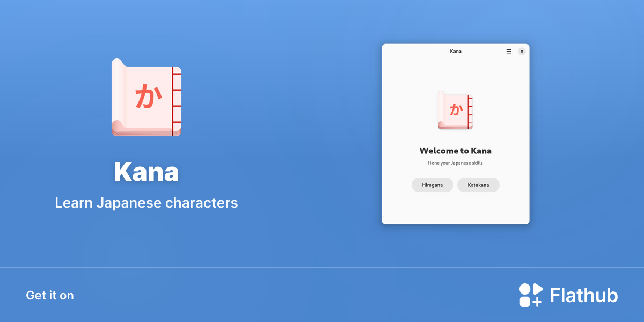Click the large Kana book icon
Image resolution: width=644 pixels, height=322 pixels.
[x=147, y=97]
